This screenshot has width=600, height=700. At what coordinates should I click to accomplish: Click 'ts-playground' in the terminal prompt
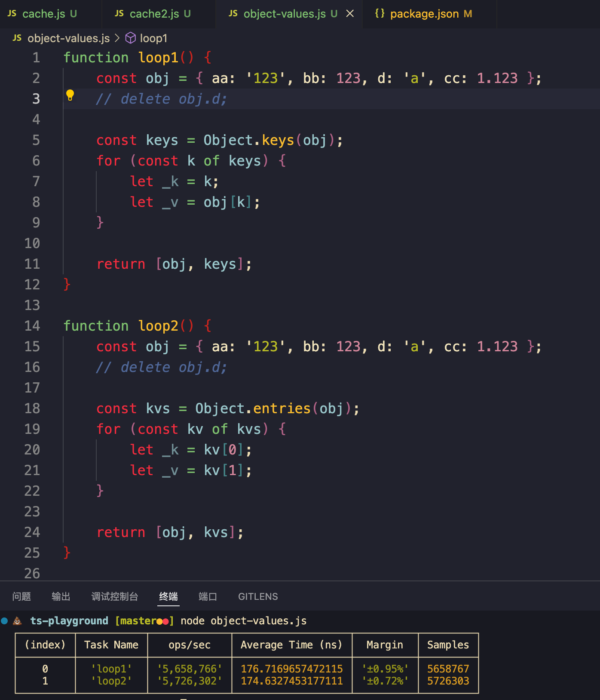pyautogui.click(x=69, y=621)
